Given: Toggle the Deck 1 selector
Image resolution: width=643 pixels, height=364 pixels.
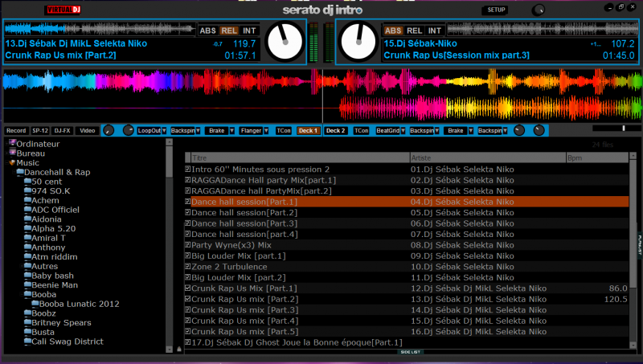Looking at the screenshot, I should 309,130.
